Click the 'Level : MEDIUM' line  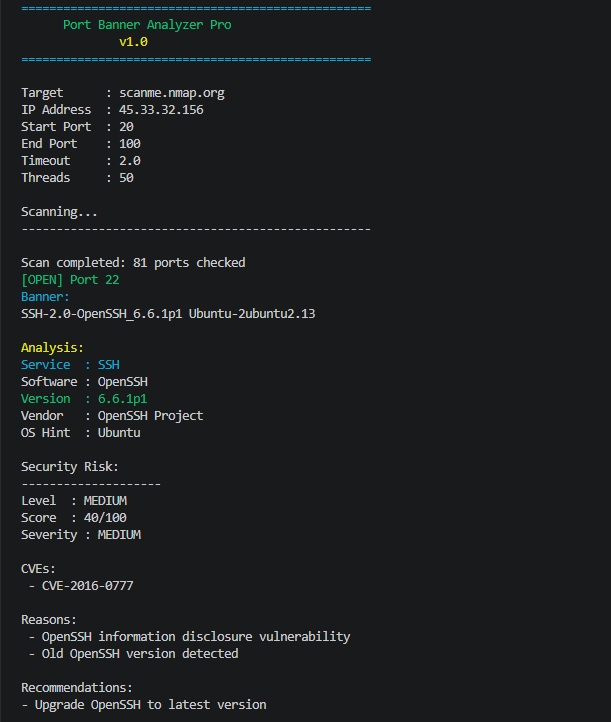click(x=74, y=501)
